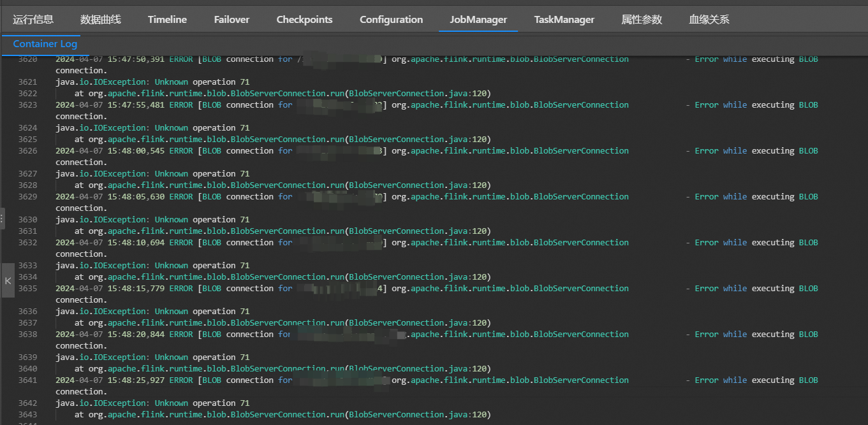Viewport: 868px width, 425px height.
Task: Collapse the side panel using the K arrow icon
Action: point(8,280)
